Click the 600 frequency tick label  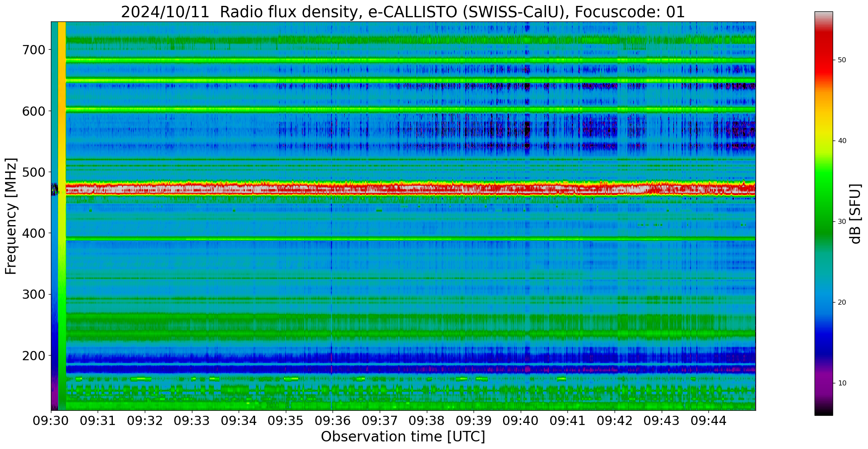point(33,111)
